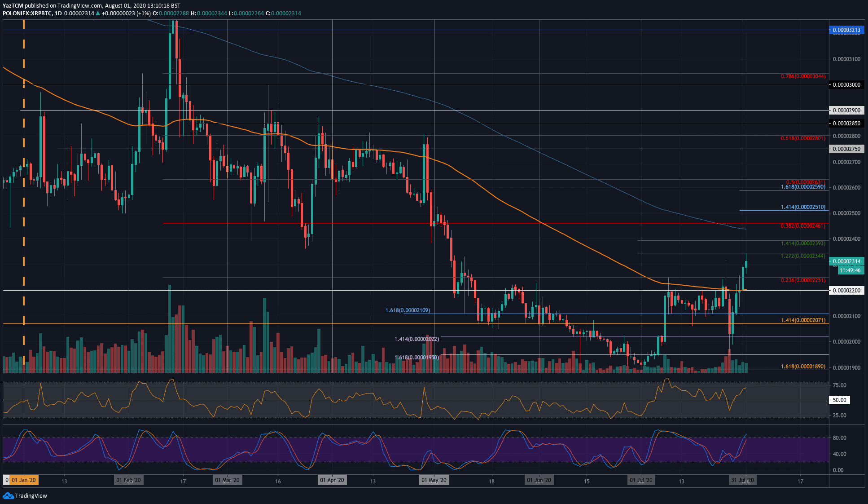
Task: Select the 1.618 extension label (0.00001890)
Action: [803, 367]
